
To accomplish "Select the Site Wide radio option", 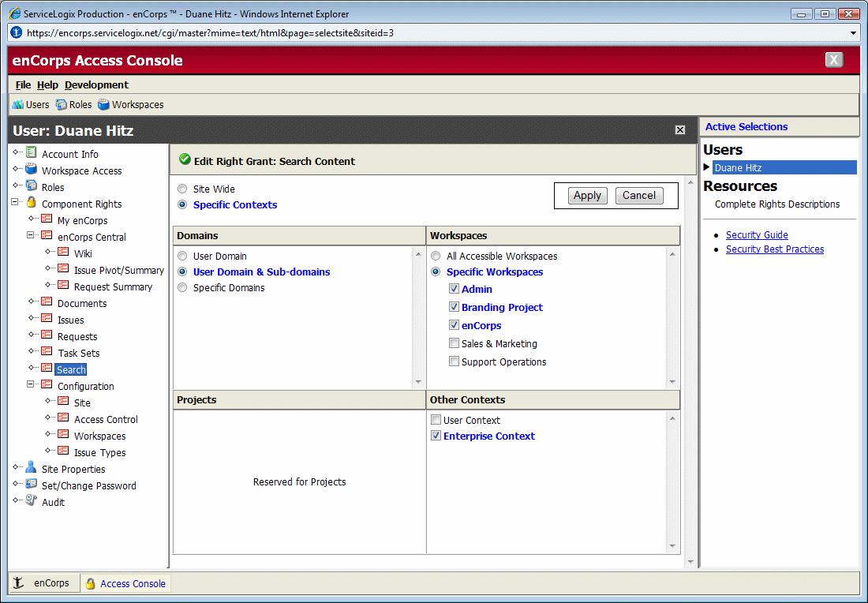I will [182, 189].
